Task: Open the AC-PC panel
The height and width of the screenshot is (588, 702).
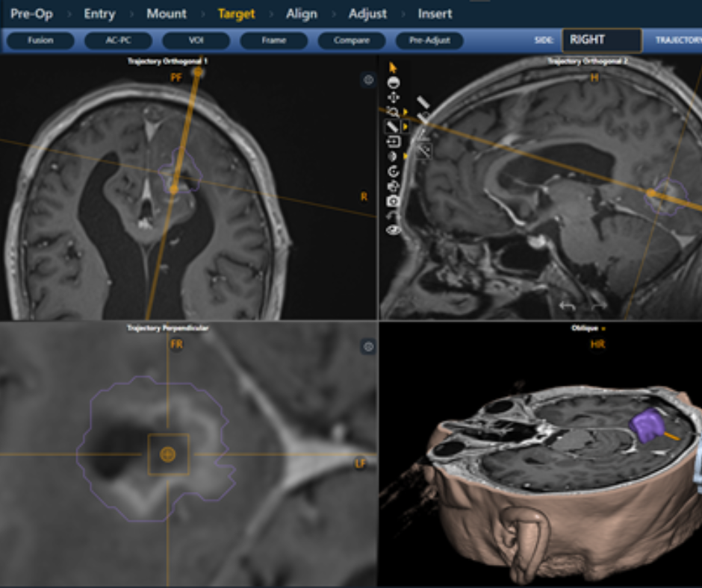Action: (x=119, y=41)
